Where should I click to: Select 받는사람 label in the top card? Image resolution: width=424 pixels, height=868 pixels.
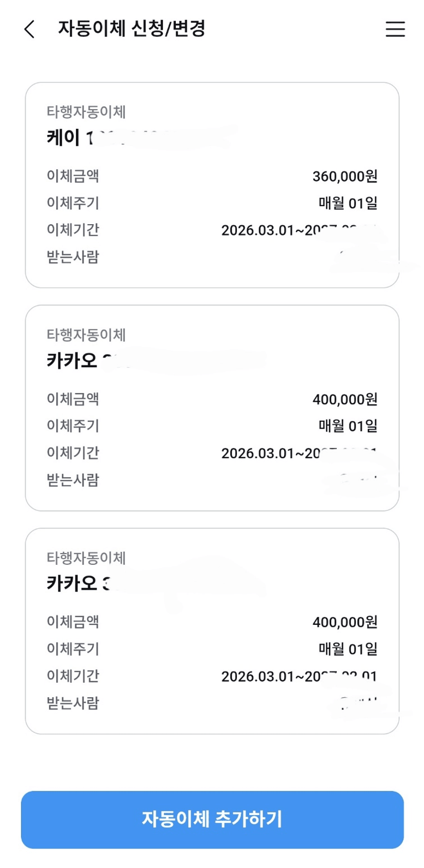coord(73,257)
